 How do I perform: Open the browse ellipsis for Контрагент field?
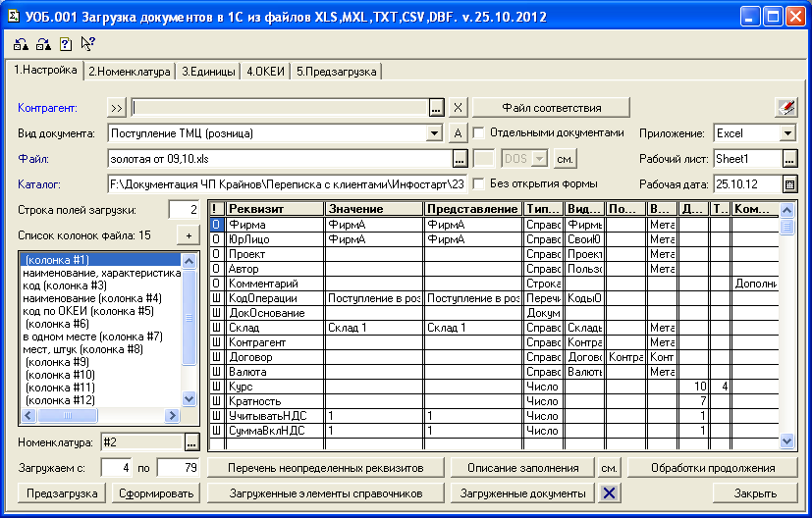point(436,108)
